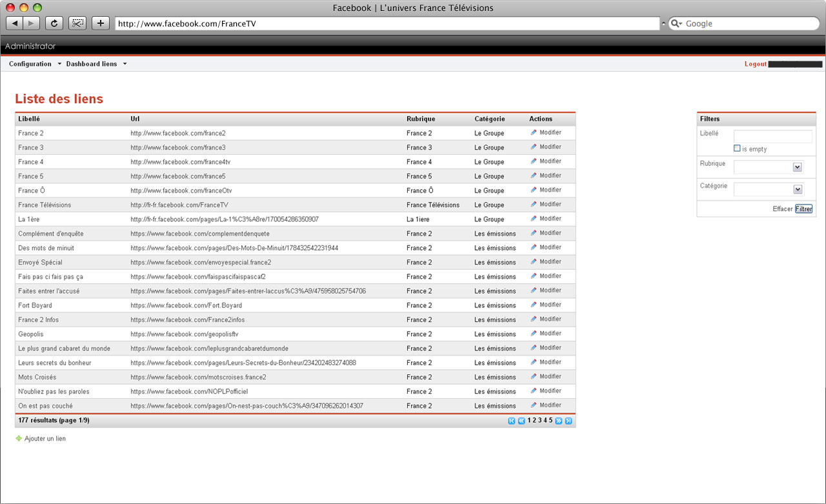Viewport: 826px width, 504px height.
Task: Sort the table by Libellé column header
Action: [29, 119]
